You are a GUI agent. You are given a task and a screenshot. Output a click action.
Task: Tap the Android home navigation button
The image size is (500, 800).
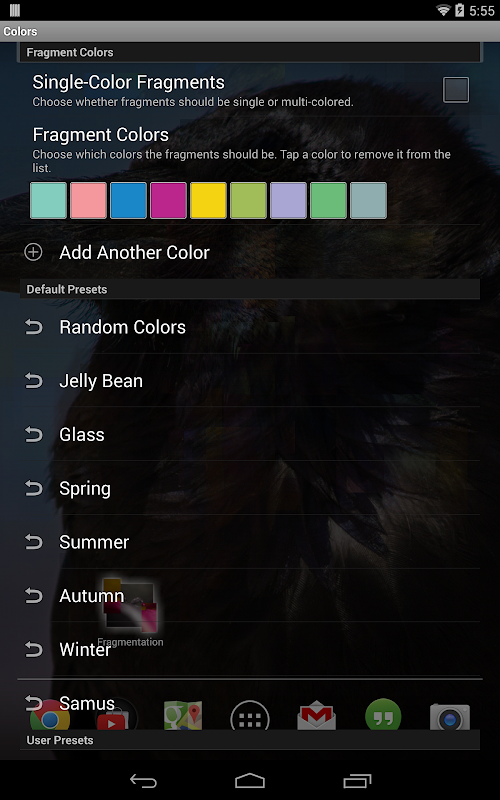[250, 781]
